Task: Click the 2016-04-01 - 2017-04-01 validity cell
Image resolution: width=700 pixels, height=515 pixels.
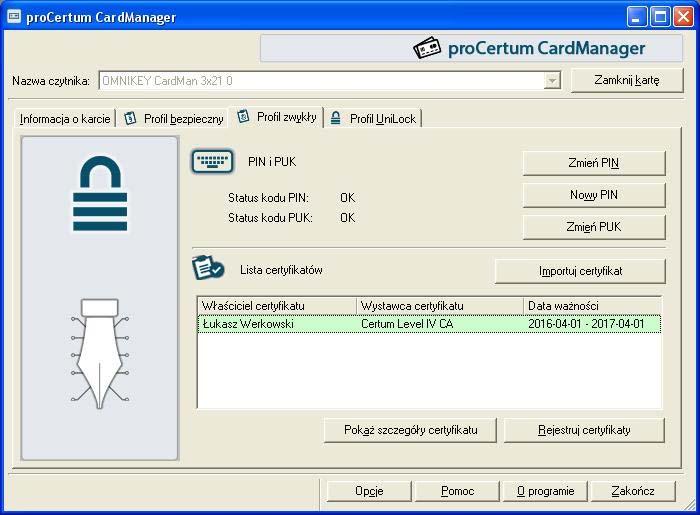Action: 586,324
